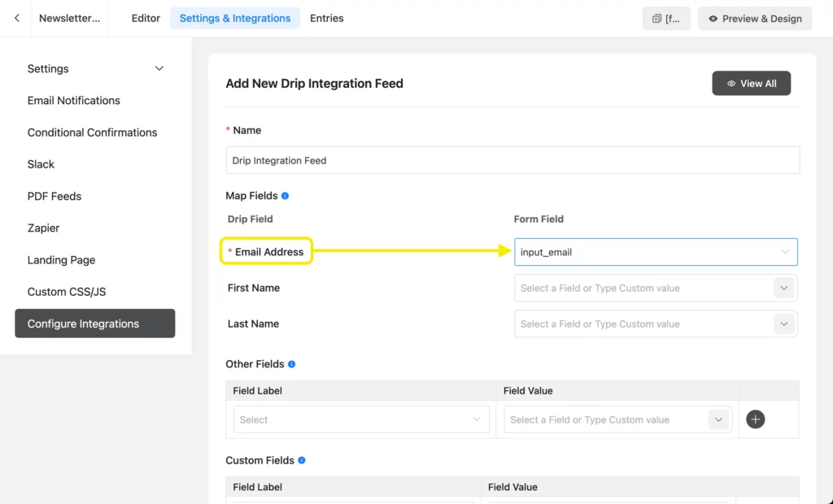Open the input_email dropdown for Email Address
Viewport: 833px width, 504px height.
[656, 252]
